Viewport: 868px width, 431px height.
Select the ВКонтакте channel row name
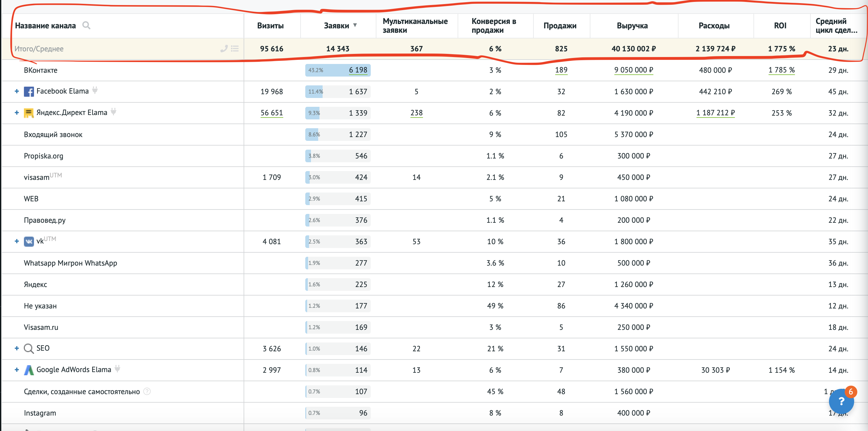(x=40, y=70)
